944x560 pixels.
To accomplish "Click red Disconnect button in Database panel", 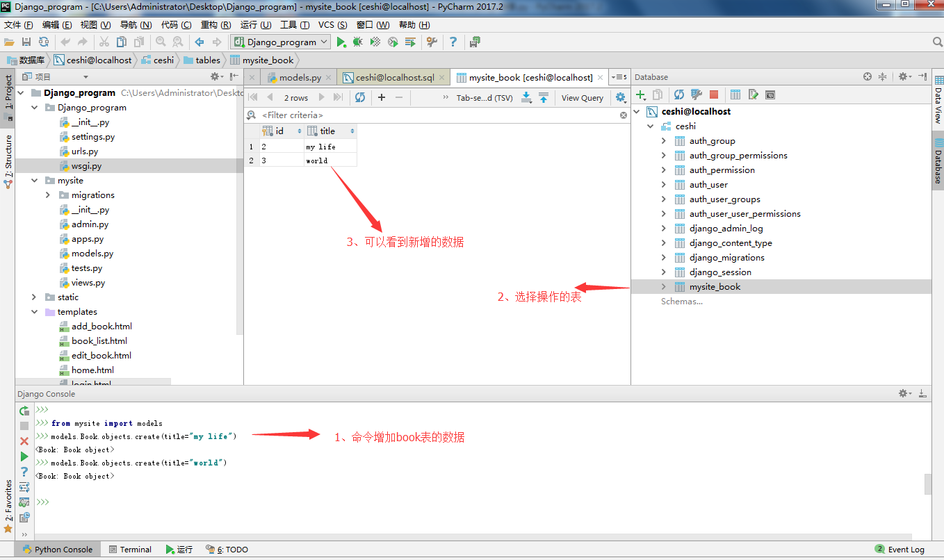I will point(714,94).
